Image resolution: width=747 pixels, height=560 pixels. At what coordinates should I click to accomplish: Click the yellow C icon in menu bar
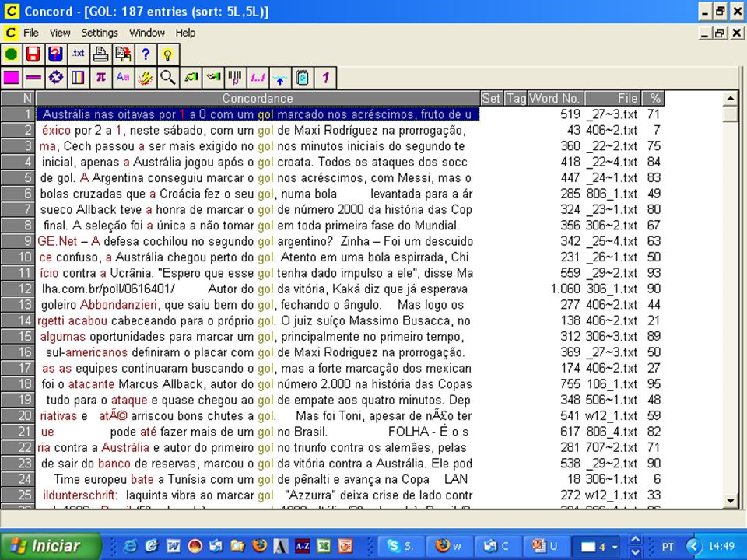coord(10,33)
